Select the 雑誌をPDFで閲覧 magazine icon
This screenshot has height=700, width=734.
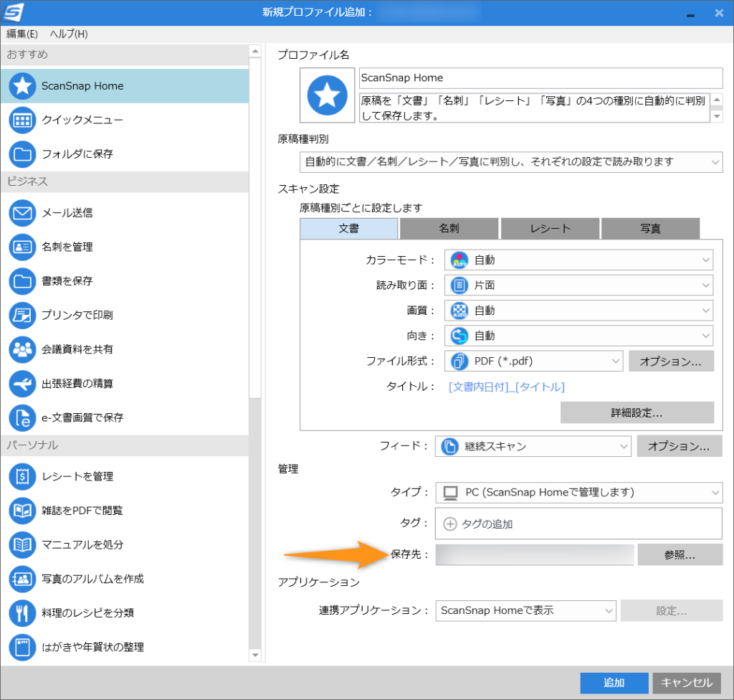tap(22, 511)
